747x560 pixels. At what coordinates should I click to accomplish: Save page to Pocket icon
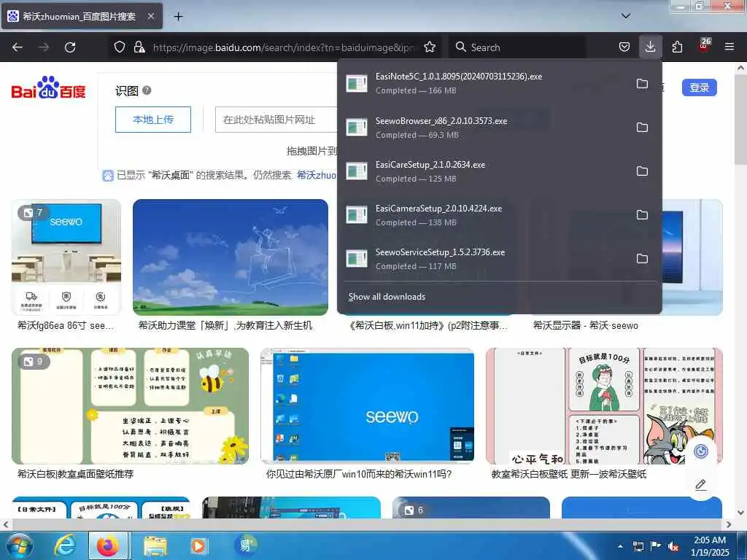point(624,47)
